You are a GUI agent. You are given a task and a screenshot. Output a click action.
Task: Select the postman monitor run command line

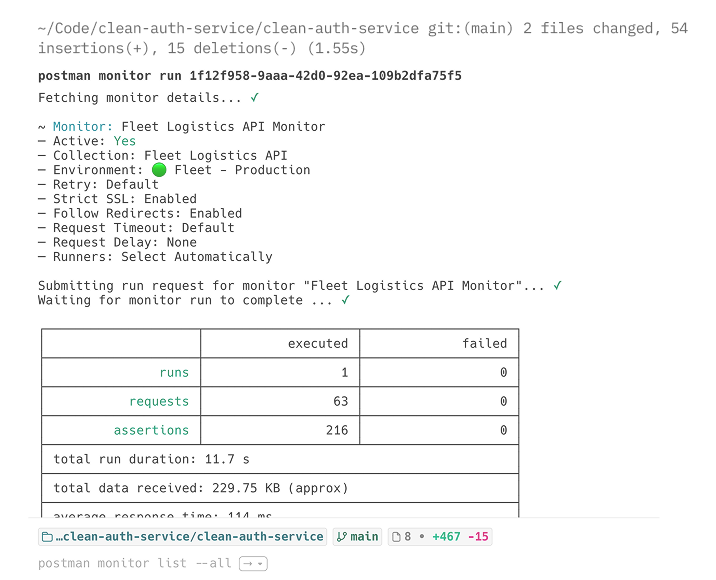coord(250,76)
